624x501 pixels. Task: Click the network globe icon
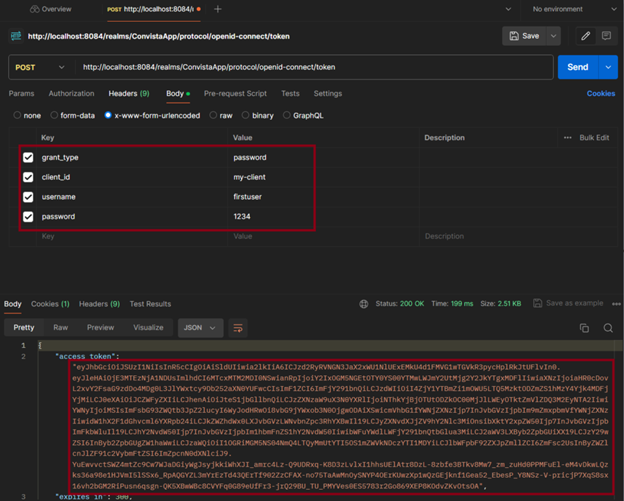coord(364,304)
